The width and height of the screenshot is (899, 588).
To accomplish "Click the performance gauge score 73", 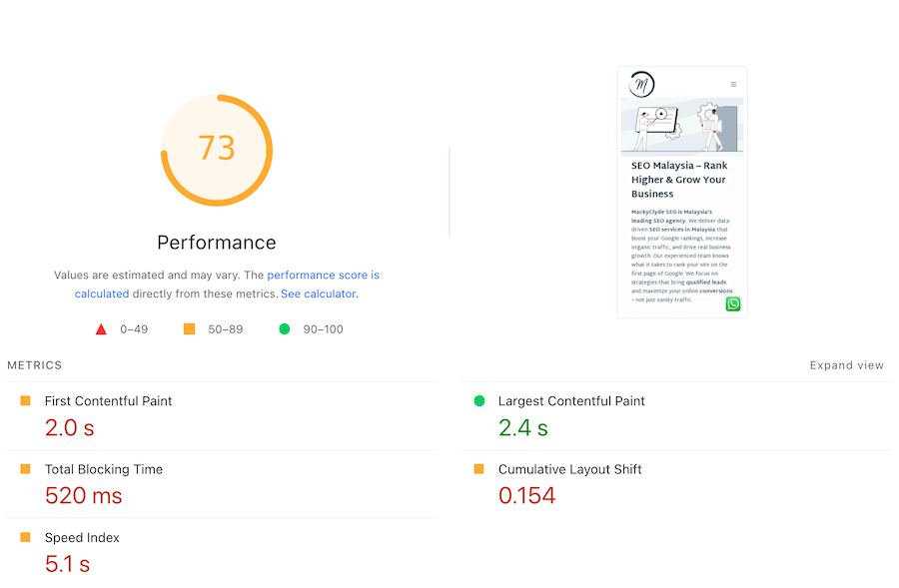I will click(x=217, y=149).
